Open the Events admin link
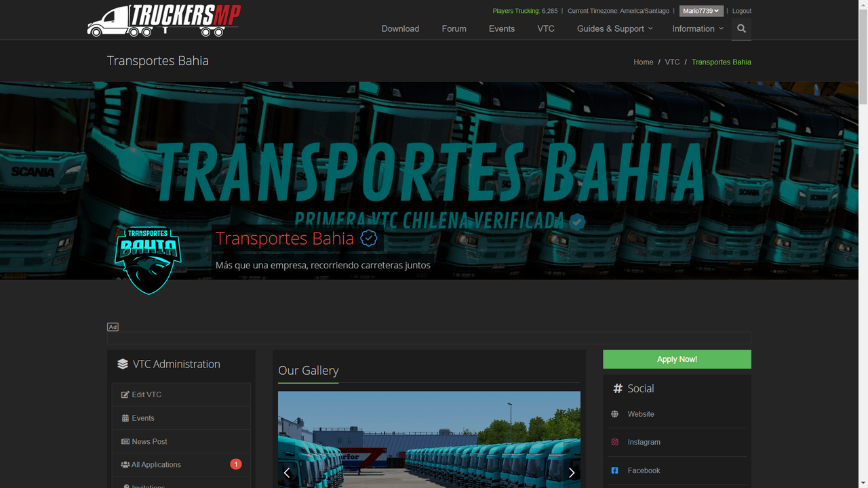 pos(181,418)
